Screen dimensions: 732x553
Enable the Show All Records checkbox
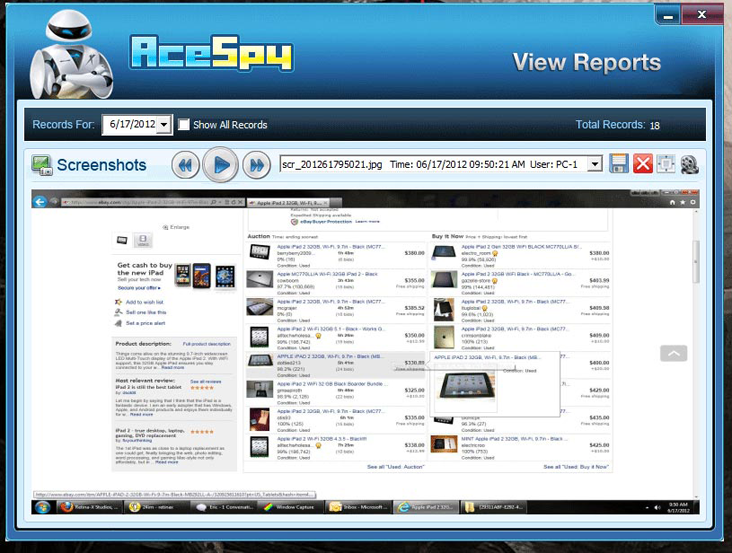pyautogui.click(x=184, y=125)
